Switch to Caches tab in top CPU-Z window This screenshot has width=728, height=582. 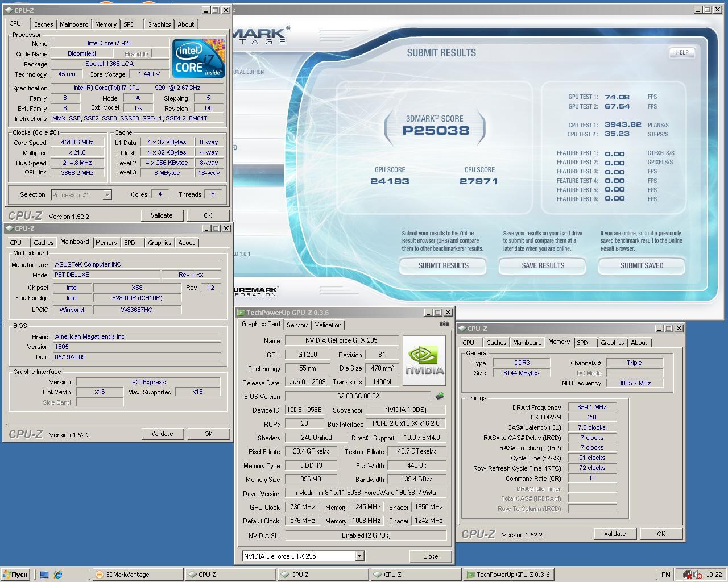(x=43, y=24)
